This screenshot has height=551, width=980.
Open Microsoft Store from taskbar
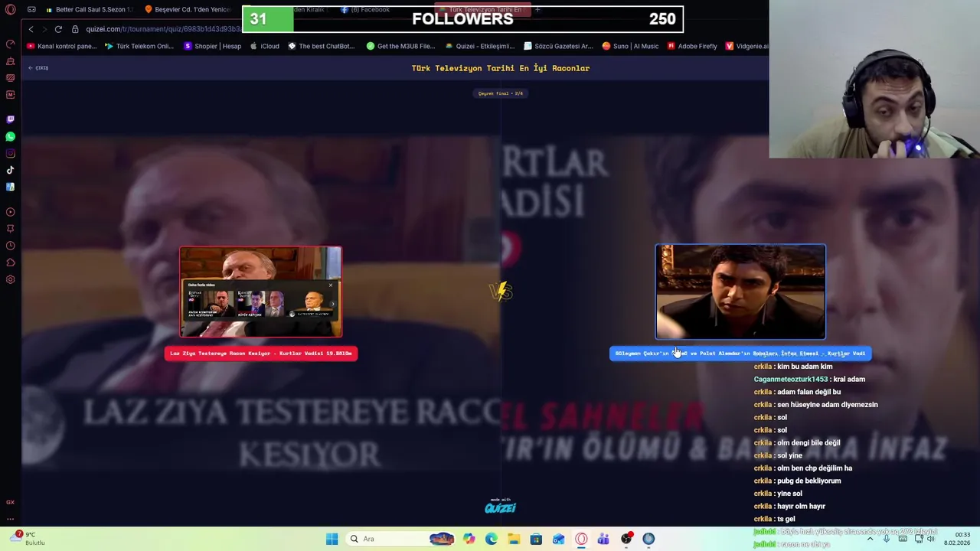click(x=536, y=539)
